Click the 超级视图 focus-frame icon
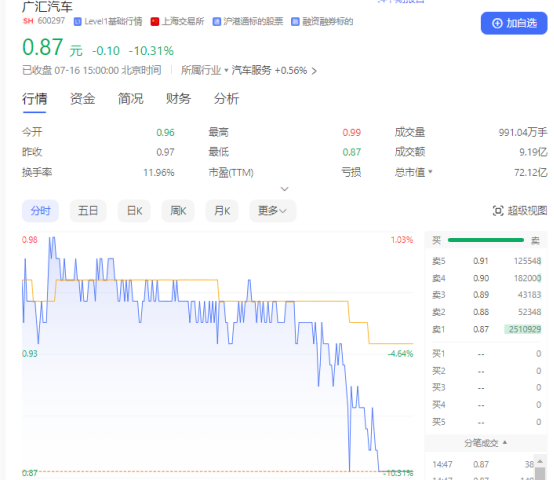Screen dimensions: 554x480 [498, 211]
